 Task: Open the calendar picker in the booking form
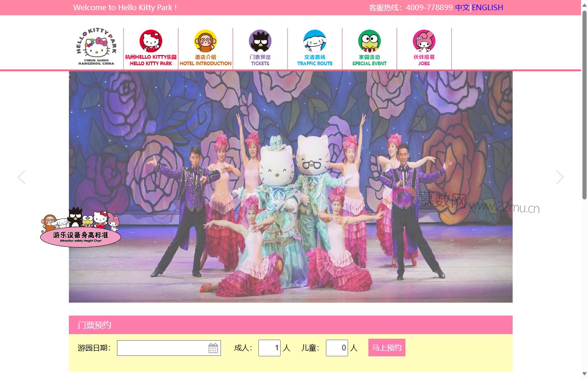click(x=213, y=348)
